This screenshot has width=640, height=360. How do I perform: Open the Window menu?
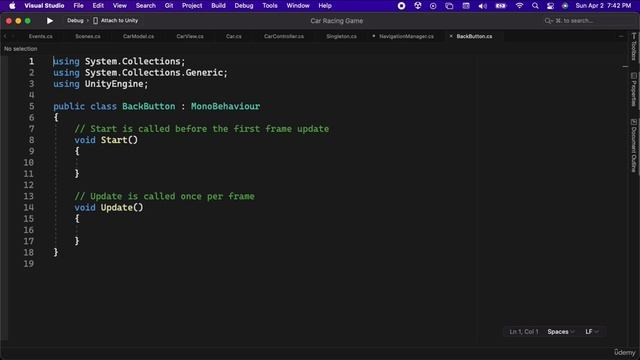click(298, 6)
